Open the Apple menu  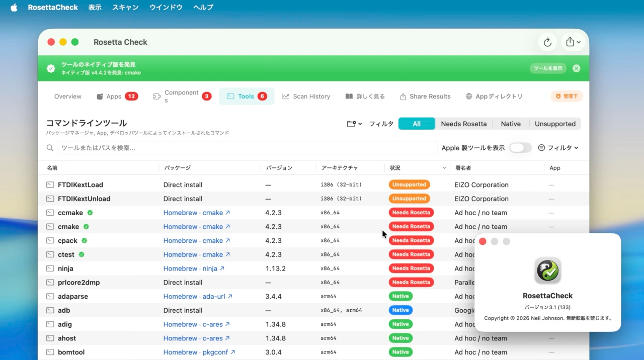(x=14, y=8)
